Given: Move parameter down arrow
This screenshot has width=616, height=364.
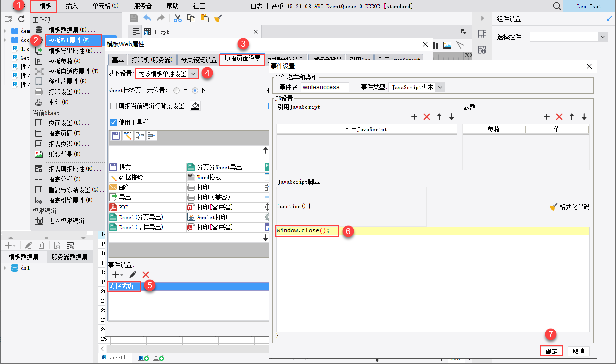Looking at the screenshot, I should [x=584, y=117].
